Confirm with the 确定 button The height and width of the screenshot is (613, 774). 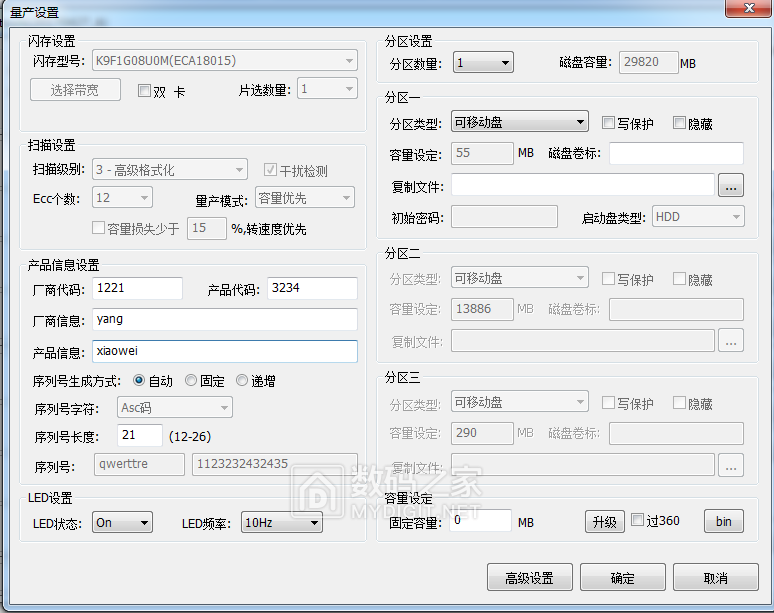point(622,578)
